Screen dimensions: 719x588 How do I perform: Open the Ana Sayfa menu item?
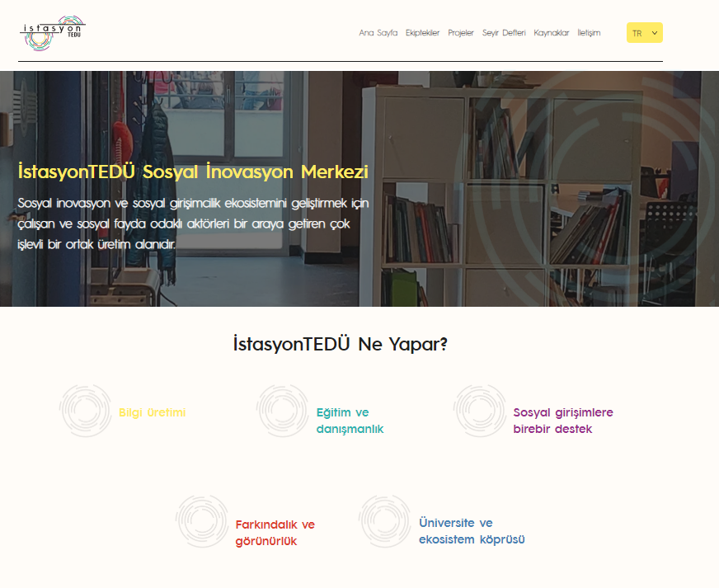pyautogui.click(x=378, y=33)
